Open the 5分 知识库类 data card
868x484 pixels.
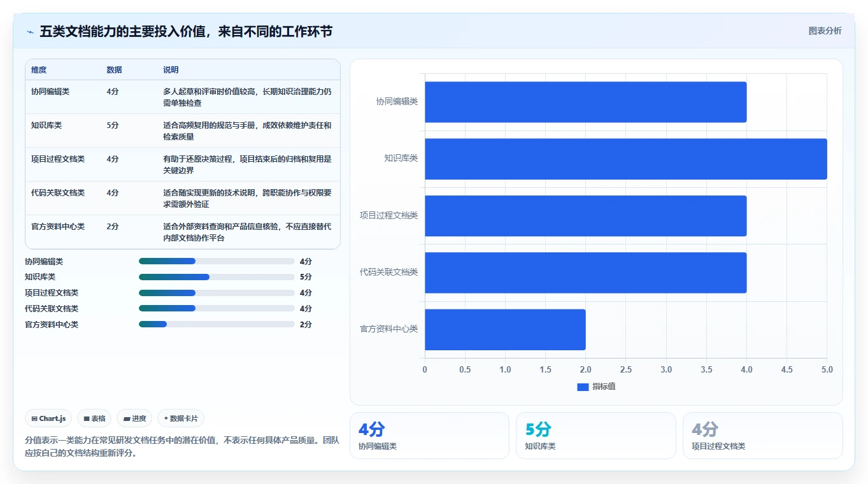(x=595, y=436)
